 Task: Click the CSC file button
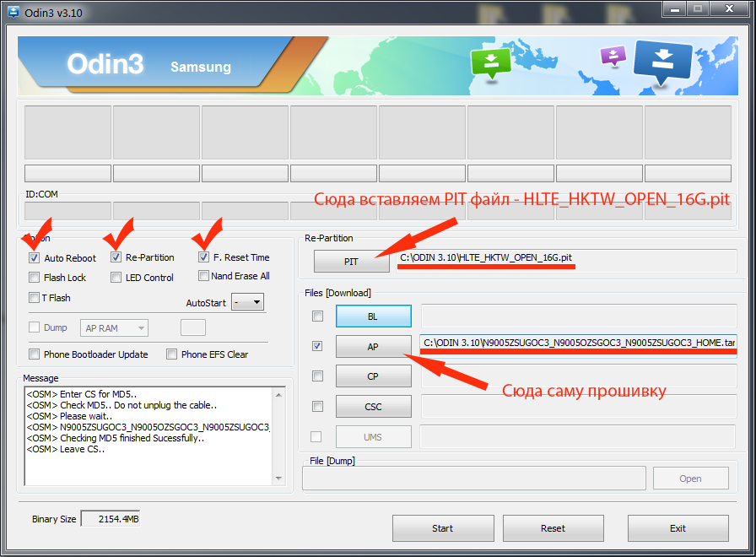pos(373,406)
